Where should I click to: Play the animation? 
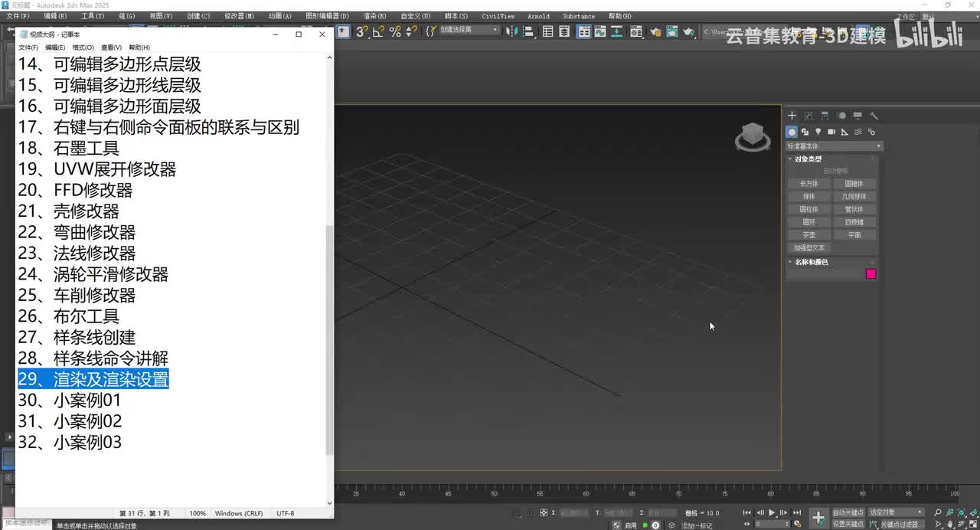(x=772, y=512)
